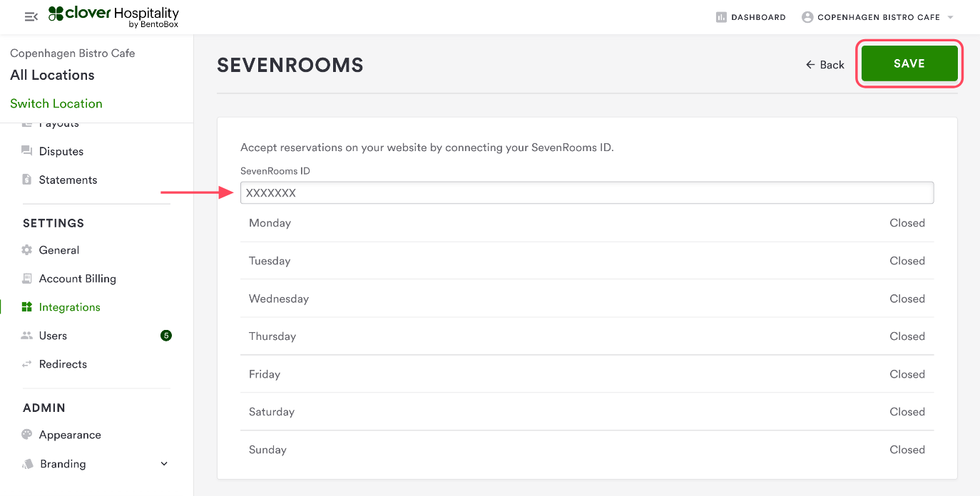Viewport: 980px width, 496px height.
Task: Click the Disputes chat icon
Action: click(27, 151)
